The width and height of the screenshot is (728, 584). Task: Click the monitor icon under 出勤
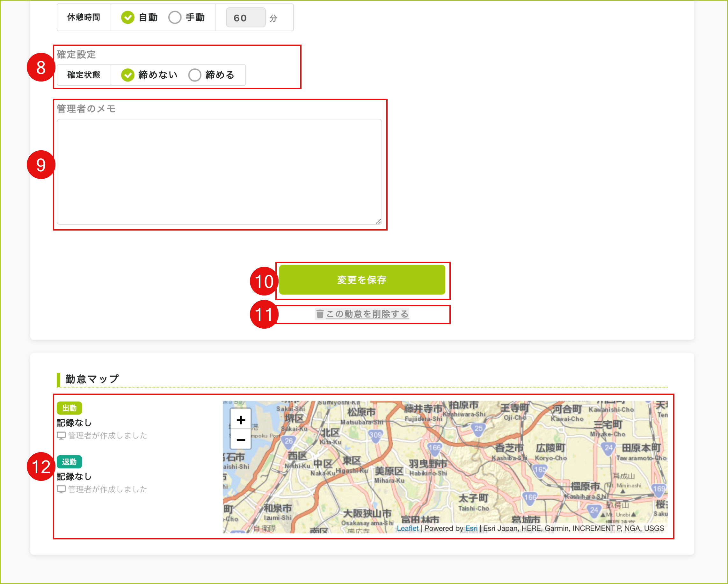(x=61, y=436)
